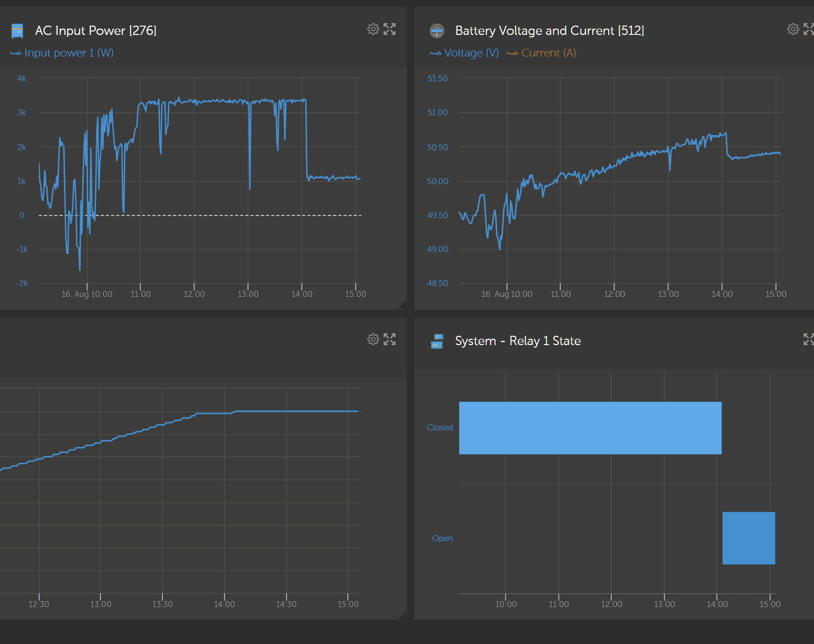Toggle the Input power 1 (W) legend series
The width and height of the screenshot is (814, 644).
[x=62, y=53]
